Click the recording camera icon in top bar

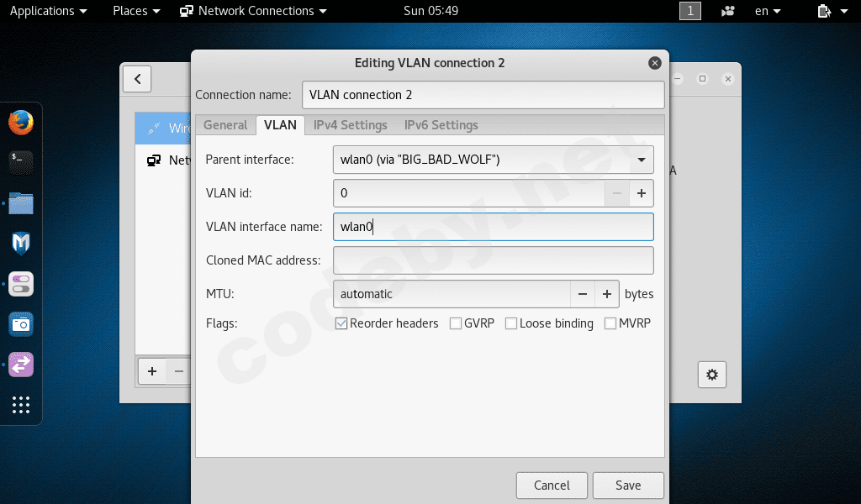coord(728,11)
